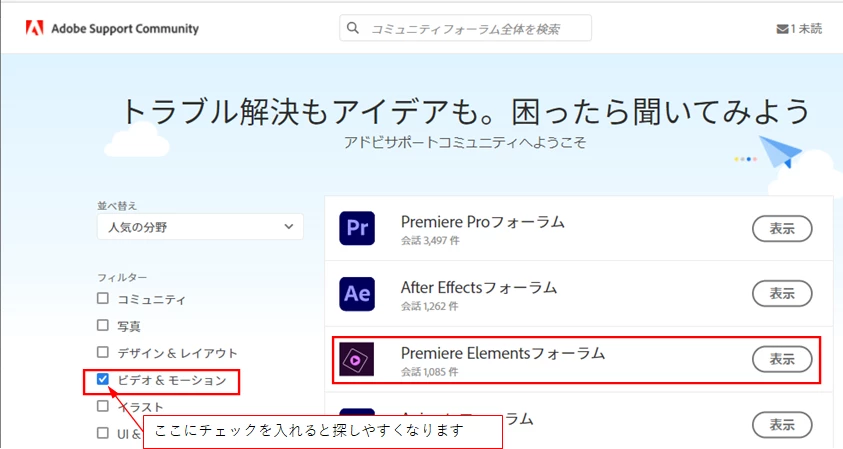Click 表示 button in the fourth forum row
This screenshot has height=449, width=843.
[782, 425]
